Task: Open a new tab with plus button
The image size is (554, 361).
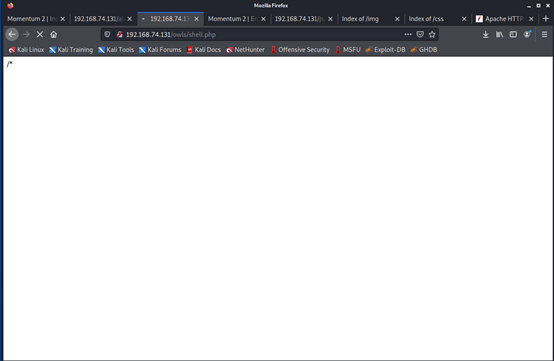Action: 546,19
